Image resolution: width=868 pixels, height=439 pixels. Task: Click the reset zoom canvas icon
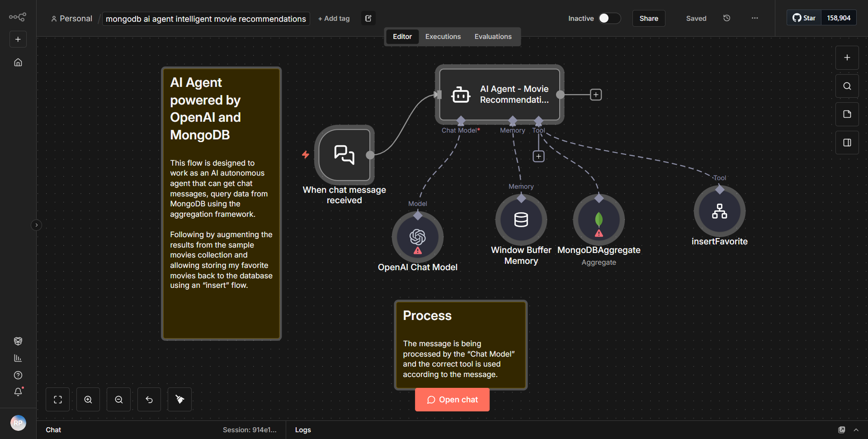click(149, 400)
